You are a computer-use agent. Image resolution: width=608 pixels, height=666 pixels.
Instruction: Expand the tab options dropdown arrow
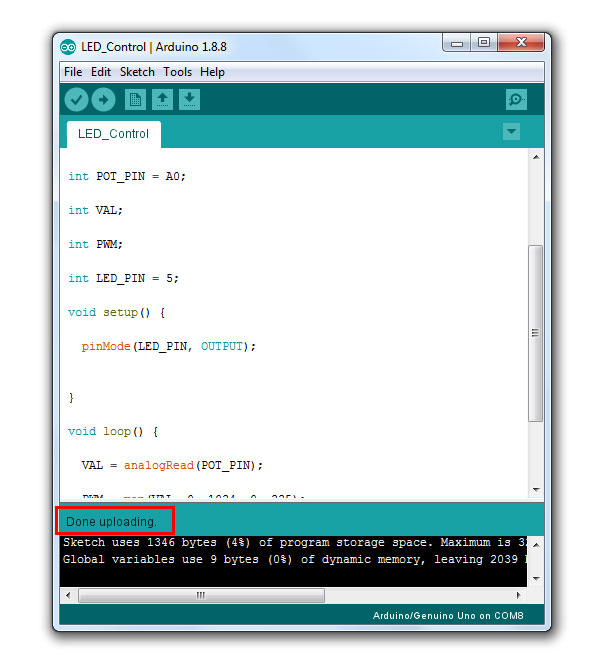coord(512,132)
